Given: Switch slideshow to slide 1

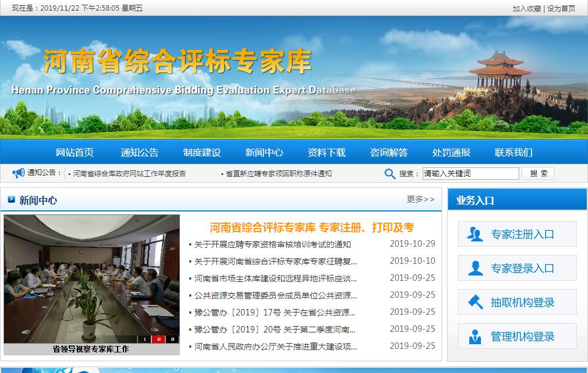Looking at the screenshot, I should click(x=145, y=339).
